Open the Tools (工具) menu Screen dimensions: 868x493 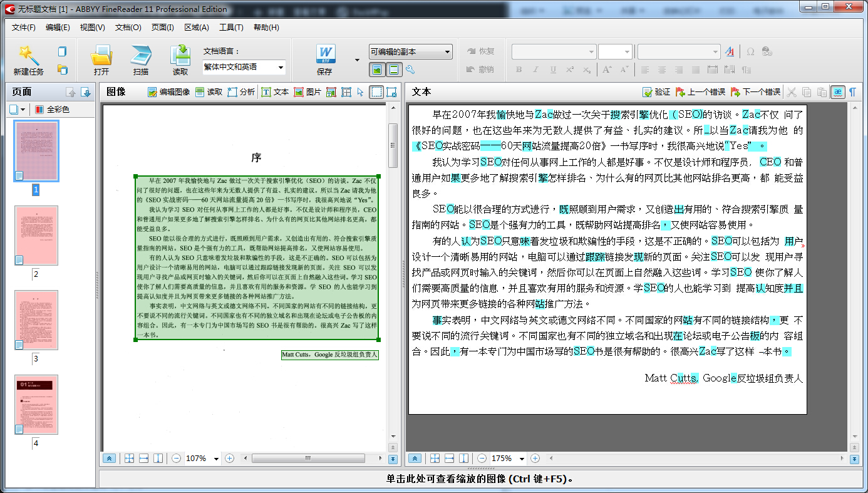pos(231,28)
